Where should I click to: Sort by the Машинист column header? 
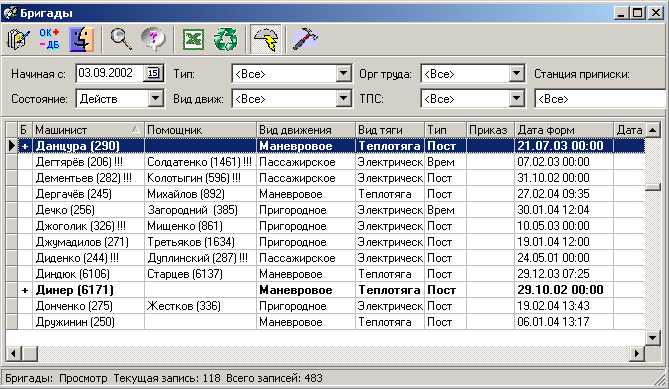pos(88,130)
